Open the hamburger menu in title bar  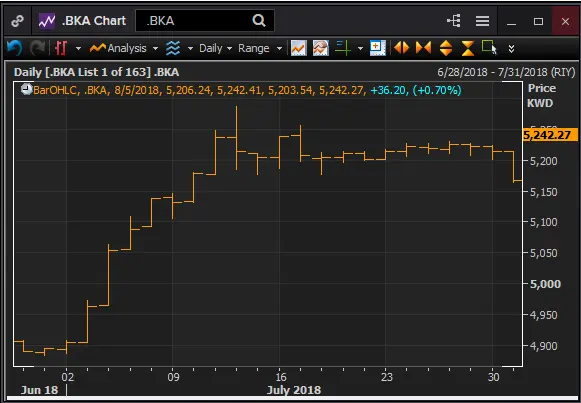[x=482, y=21]
